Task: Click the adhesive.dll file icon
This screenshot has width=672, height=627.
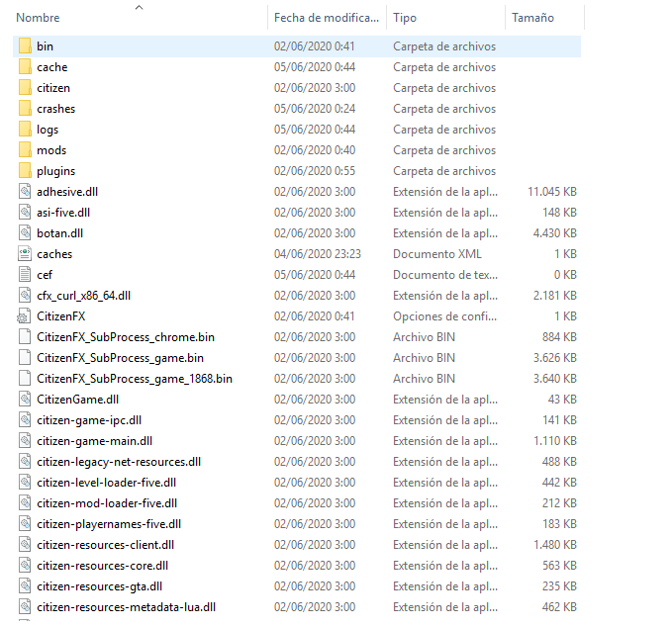Action: [25, 192]
